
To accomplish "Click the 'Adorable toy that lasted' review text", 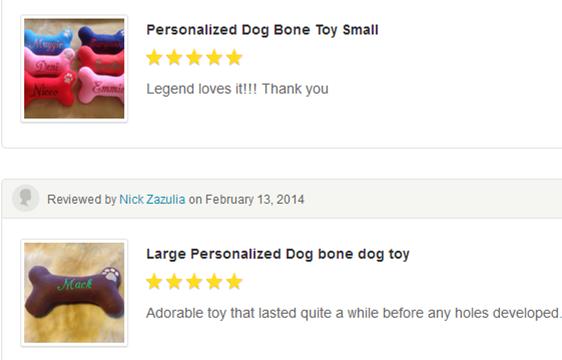I will tap(354, 313).
